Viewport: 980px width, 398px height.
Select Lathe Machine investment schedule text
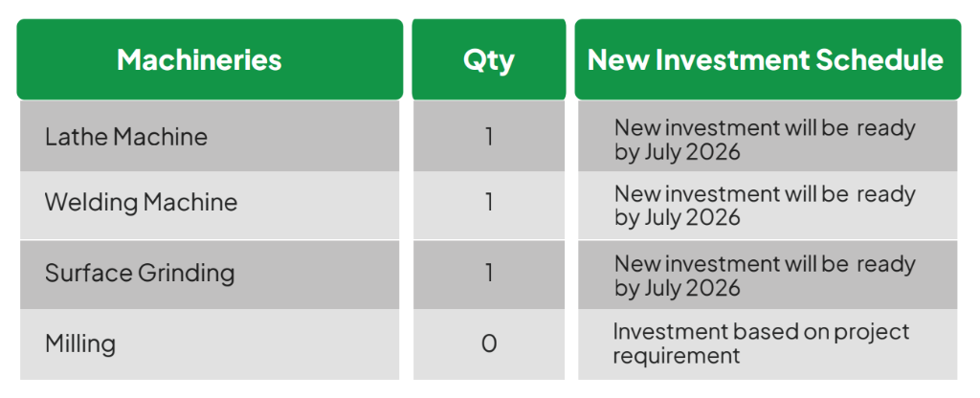765,140
